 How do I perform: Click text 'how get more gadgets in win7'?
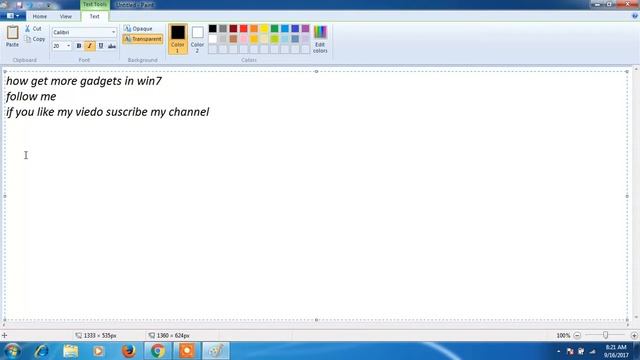click(x=84, y=81)
